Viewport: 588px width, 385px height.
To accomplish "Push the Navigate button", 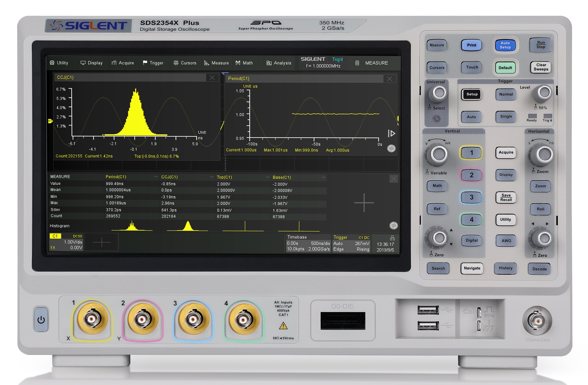I will pyautogui.click(x=472, y=268).
